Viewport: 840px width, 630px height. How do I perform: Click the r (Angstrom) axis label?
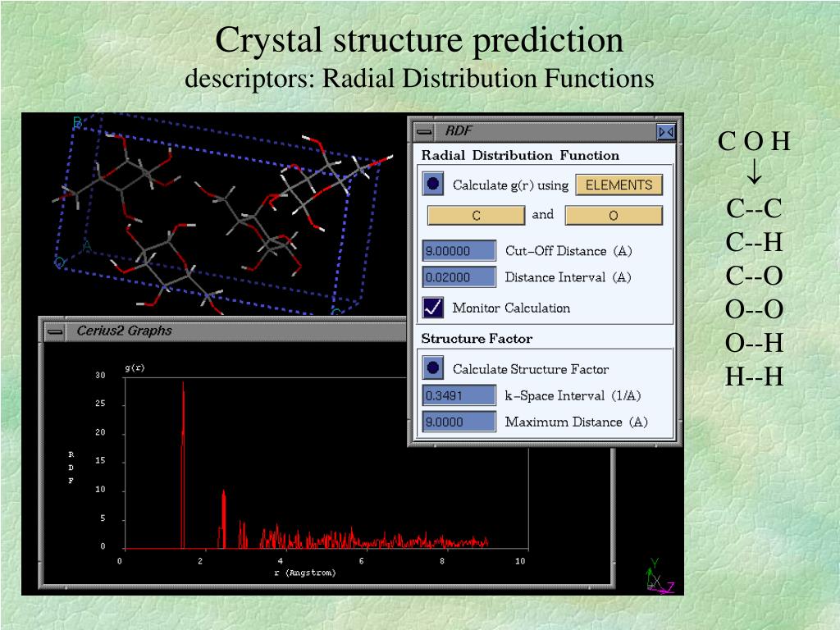[x=305, y=573]
